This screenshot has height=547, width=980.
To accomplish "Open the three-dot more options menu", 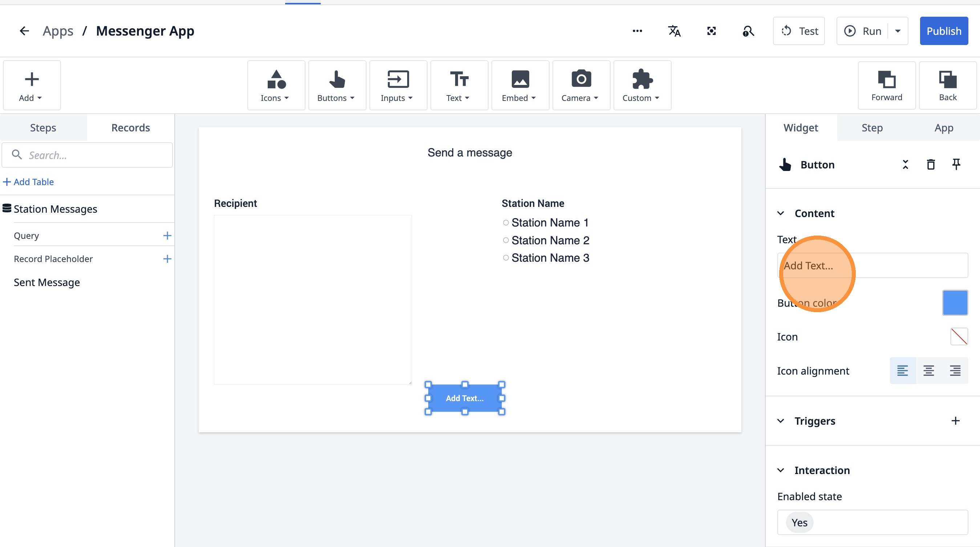I will point(637,31).
